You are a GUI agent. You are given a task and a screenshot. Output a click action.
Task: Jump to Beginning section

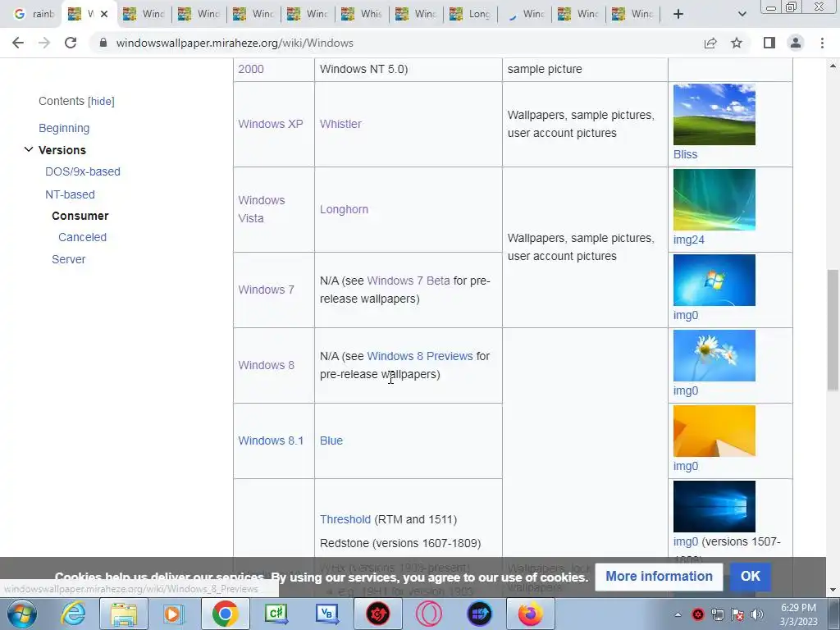[64, 128]
